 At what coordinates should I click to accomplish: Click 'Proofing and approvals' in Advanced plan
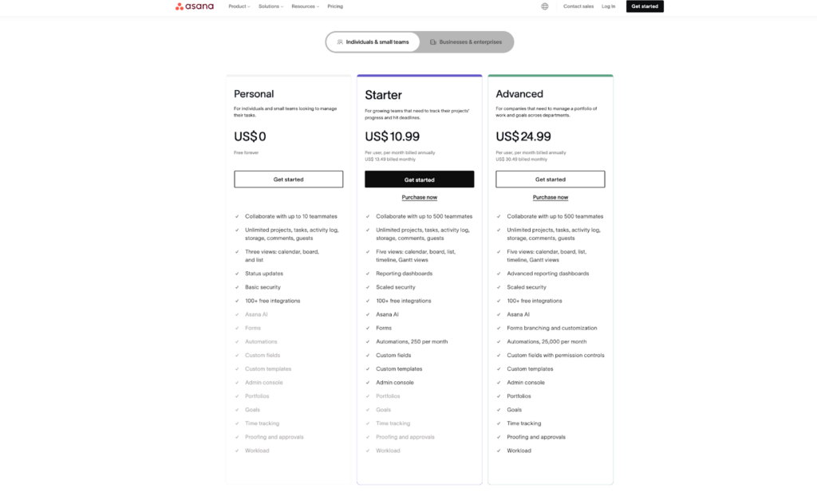point(536,437)
